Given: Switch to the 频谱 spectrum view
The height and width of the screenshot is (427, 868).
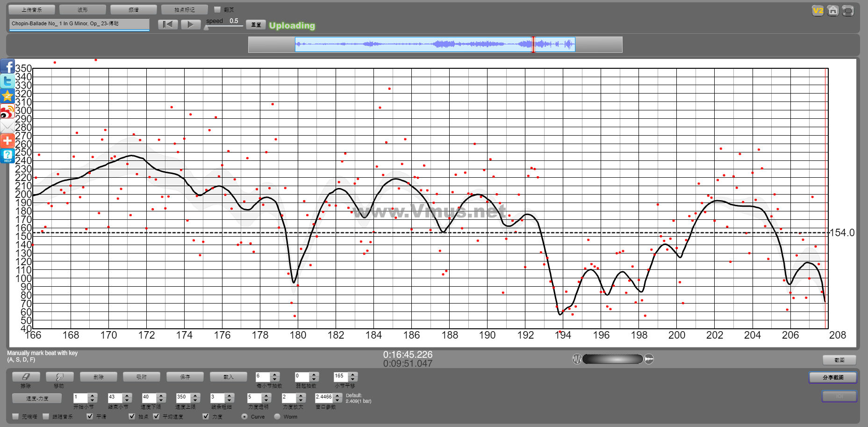Looking at the screenshot, I should (133, 9).
